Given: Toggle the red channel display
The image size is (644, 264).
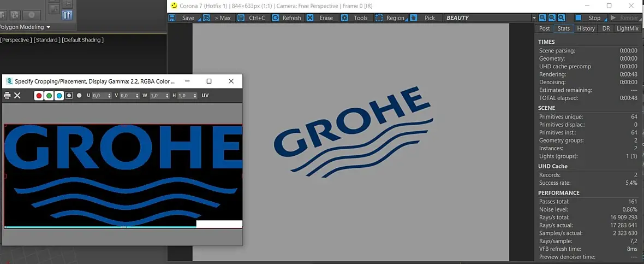Looking at the screenshot, I should point(39,96).
